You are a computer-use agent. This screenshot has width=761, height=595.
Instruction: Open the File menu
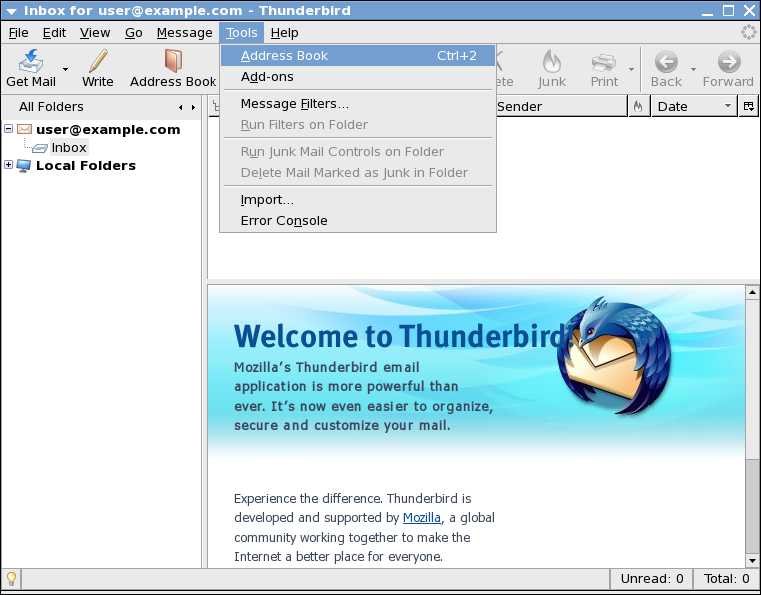[x=18, y=33]
